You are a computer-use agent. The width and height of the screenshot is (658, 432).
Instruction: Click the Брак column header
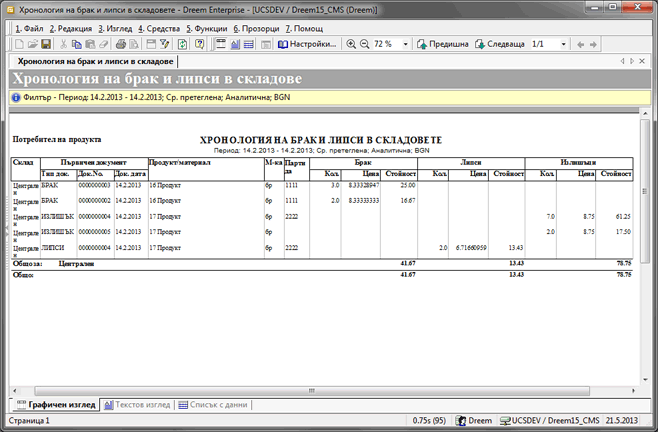click(x=363, y=162)
